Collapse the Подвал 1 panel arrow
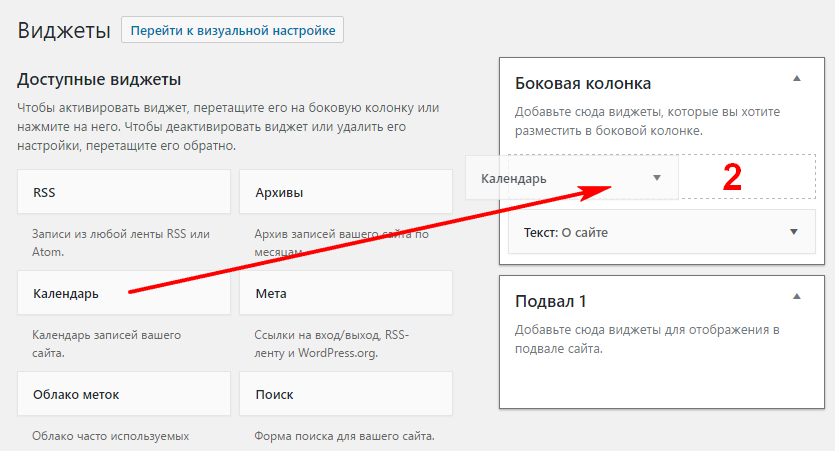The width and height of the screenshot is (835, 451). tap(796, 297)
